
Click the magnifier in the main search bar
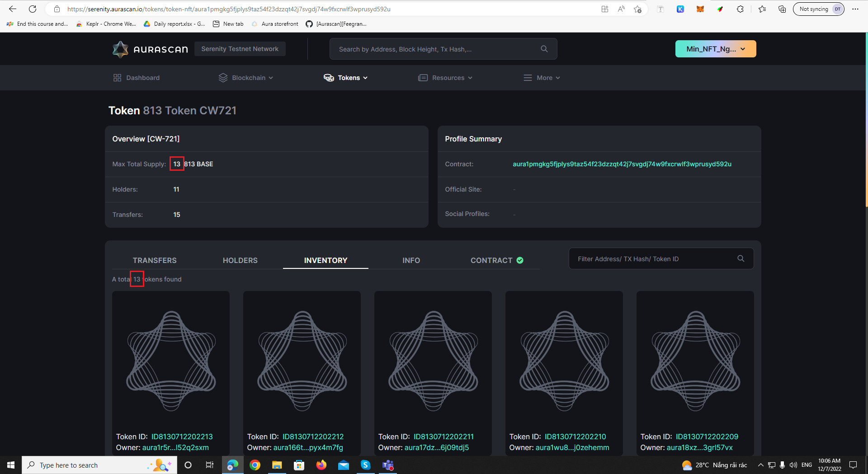pyautogui.click(x=544, y=48)
